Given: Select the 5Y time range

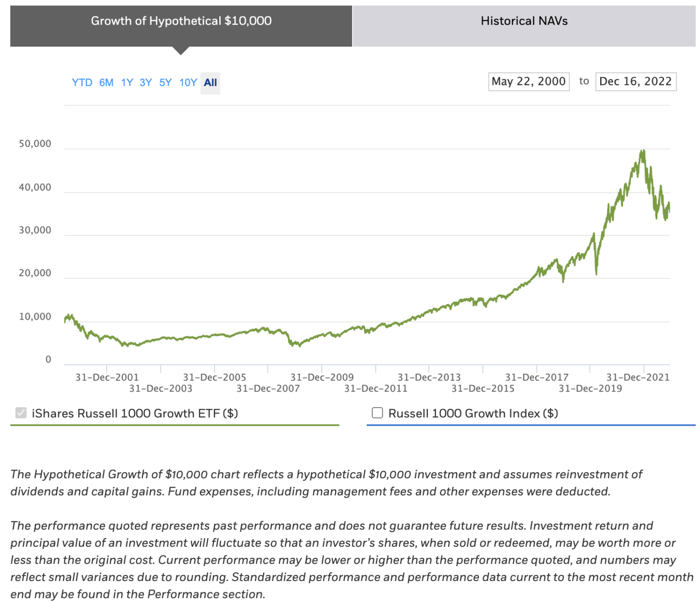Looking at the screenshot, I should coord(165,83).
